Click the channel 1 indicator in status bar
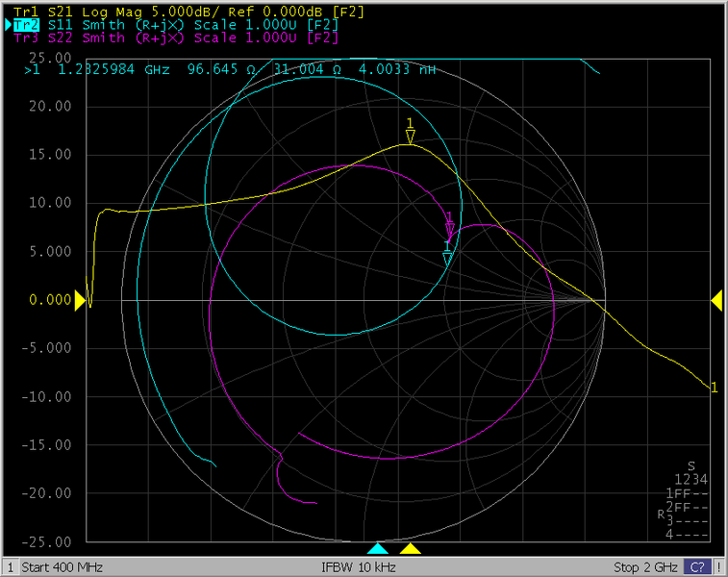The height and width of the screenshot is (577, 728). (10, 566)
